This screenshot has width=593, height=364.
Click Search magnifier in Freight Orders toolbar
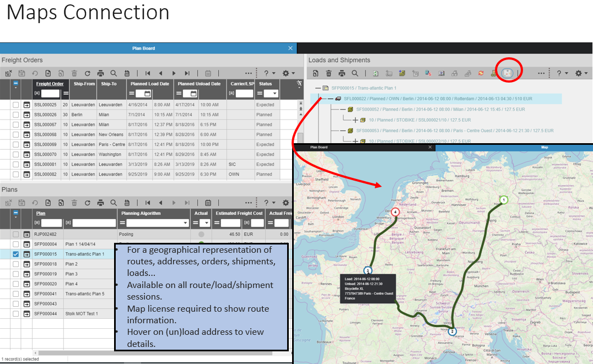(114, 73)
